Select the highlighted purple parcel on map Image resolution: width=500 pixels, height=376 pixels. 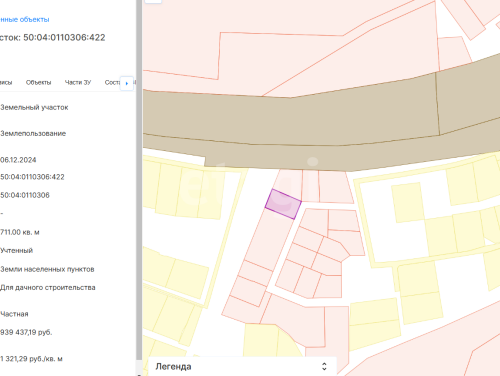[283, 204]
